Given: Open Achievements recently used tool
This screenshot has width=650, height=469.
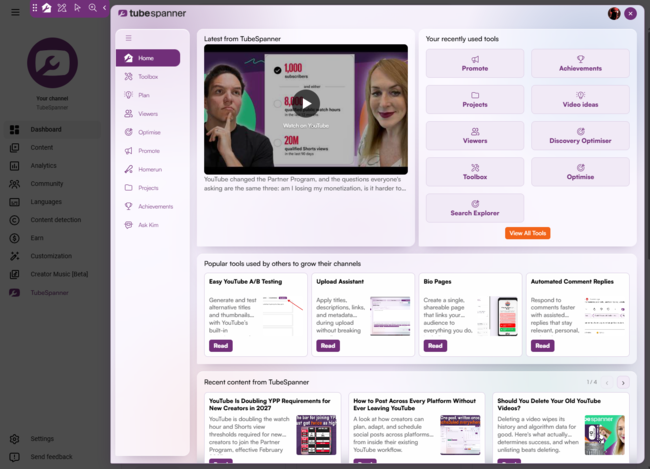Looking at the screenshot, I should click(x=580, y=63).
